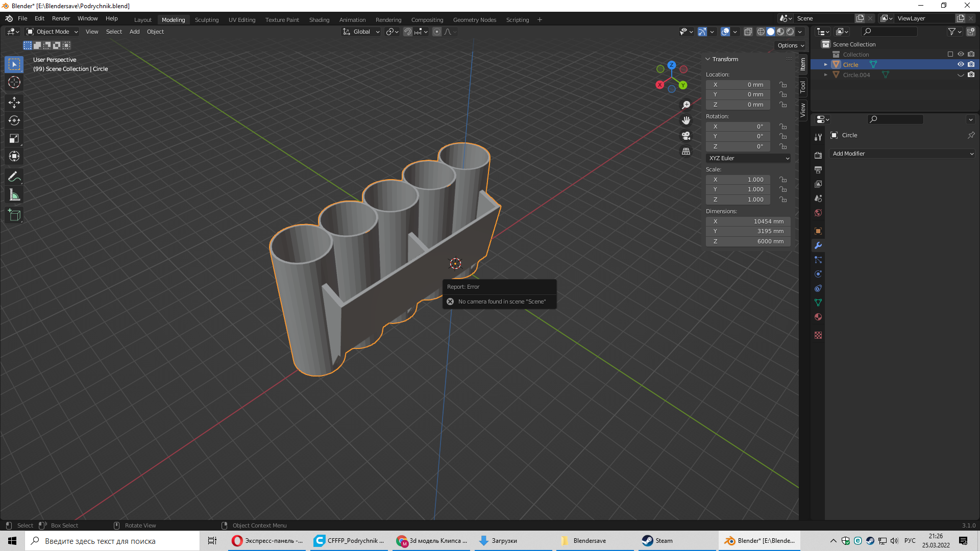Open the Add Modifier dropdown
Image resolution: width=980 pixels, height=551 pixels.
tap(902, 154)
